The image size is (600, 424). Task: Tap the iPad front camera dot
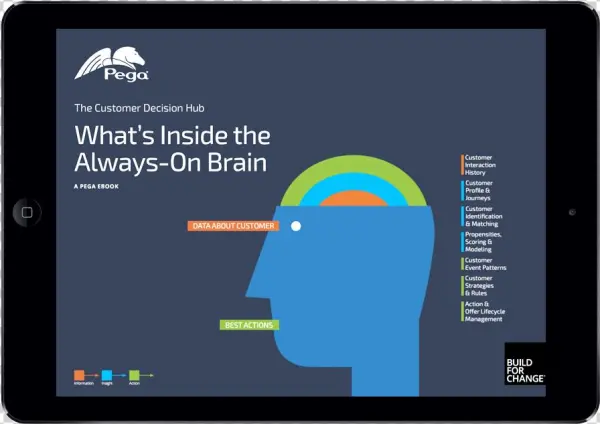[x=572, y=212]
